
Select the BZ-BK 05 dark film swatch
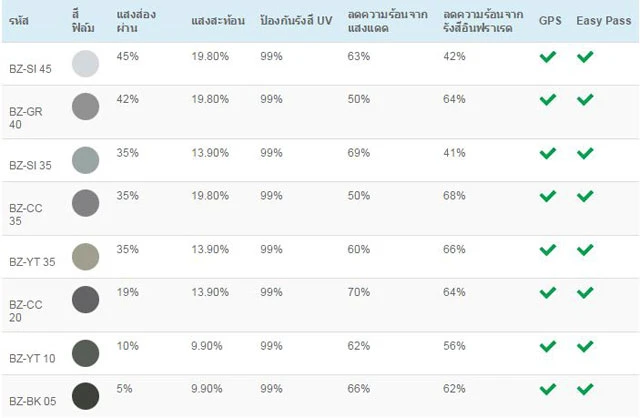pos(86,396)
